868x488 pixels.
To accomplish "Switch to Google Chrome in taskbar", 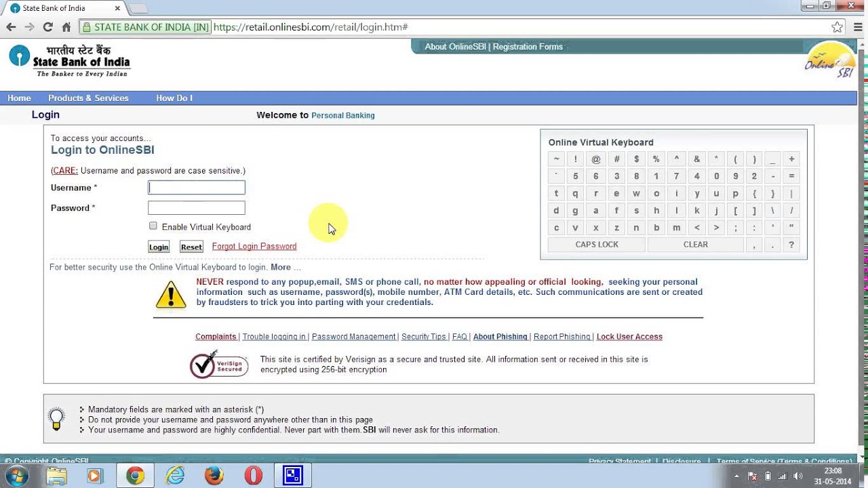I will point(135,476).
